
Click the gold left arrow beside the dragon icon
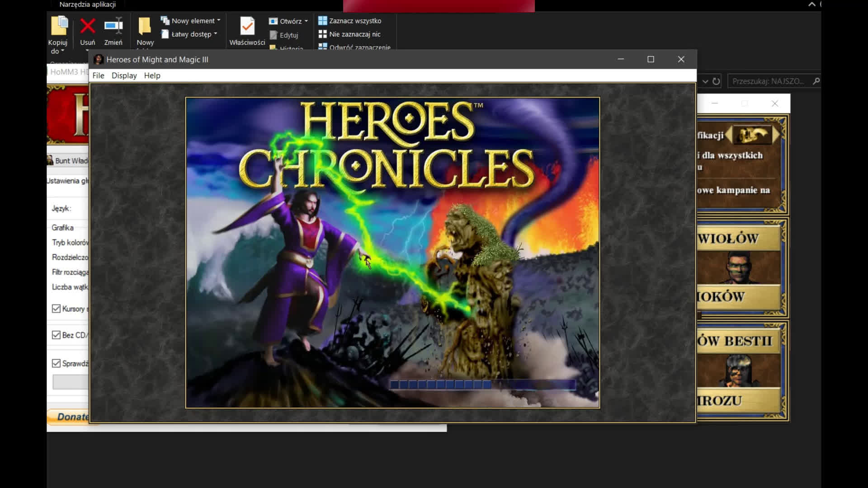coord(728,135)
